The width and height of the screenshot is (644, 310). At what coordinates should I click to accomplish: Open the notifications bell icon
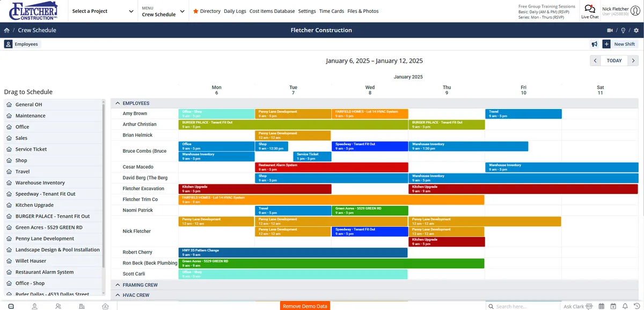tap(625, 306)
